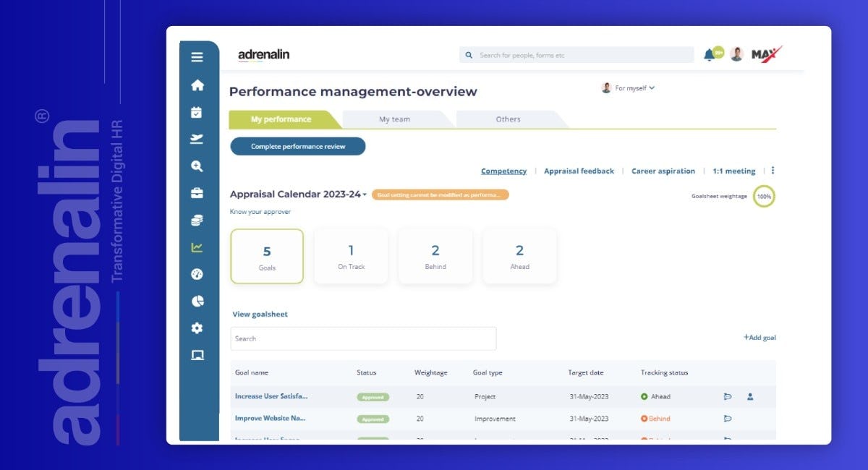Click the home icon in the sidebar
Screen dimensions: 868x470
tap(197, 85)
